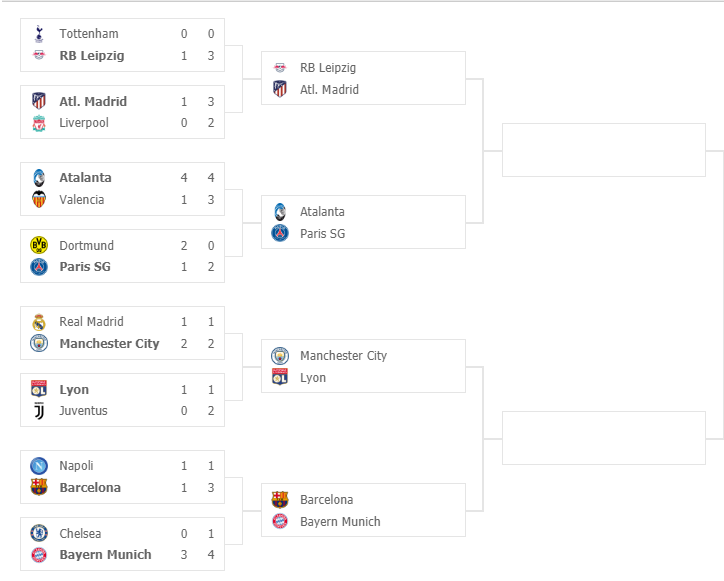724x581 pixels.
Task: Click Lyon crest in quarter-final box
Action: click(280, 377)
